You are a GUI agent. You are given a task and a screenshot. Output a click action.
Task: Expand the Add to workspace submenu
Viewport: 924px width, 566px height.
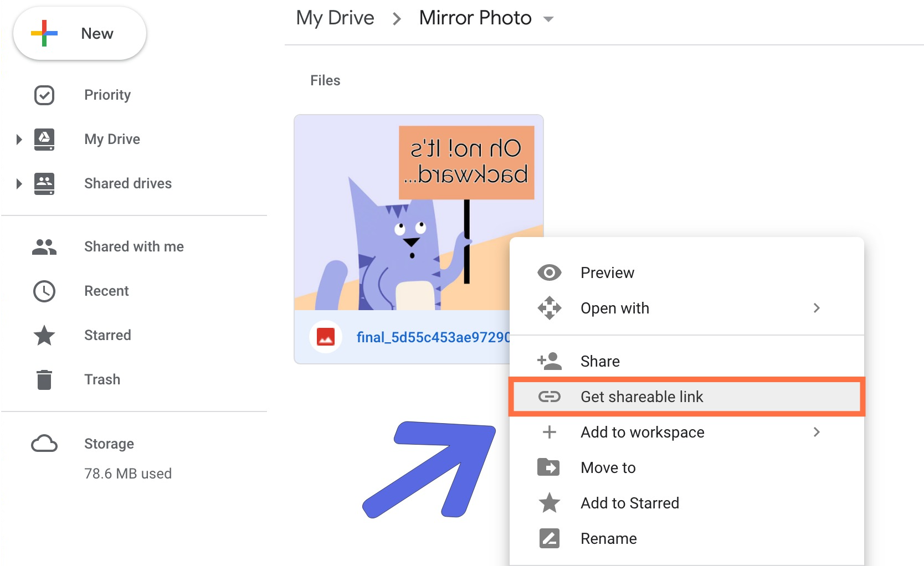point(816,432)
